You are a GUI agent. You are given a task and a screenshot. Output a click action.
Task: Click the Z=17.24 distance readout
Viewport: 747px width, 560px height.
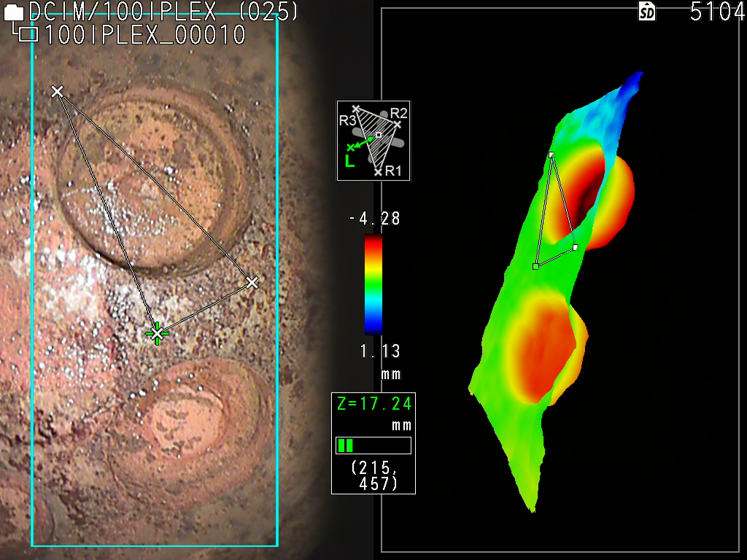point(374,404)
